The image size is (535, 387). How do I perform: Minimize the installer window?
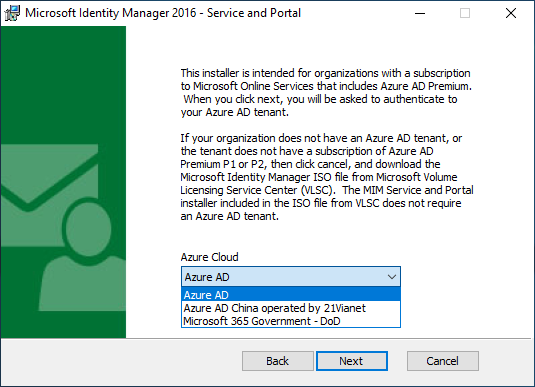pos(420,13)
